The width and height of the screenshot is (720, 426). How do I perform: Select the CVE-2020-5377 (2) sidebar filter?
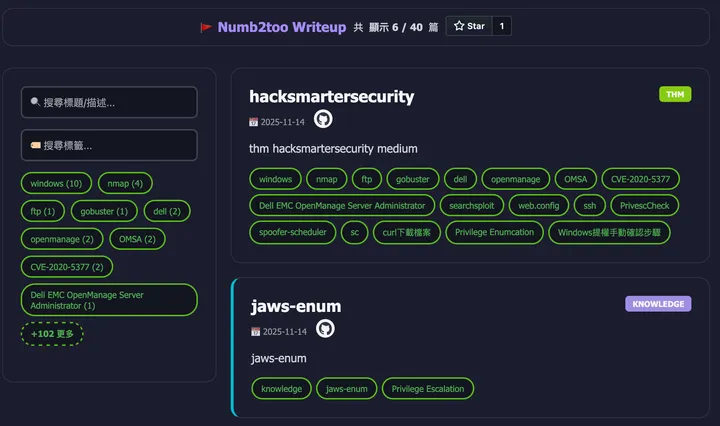[x=67, y=267]
